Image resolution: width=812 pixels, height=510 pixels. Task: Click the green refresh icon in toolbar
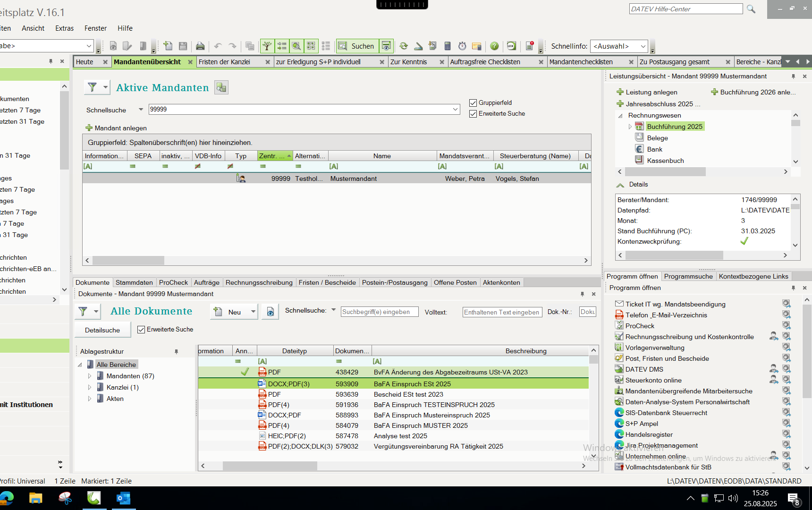tap(404, 46)
